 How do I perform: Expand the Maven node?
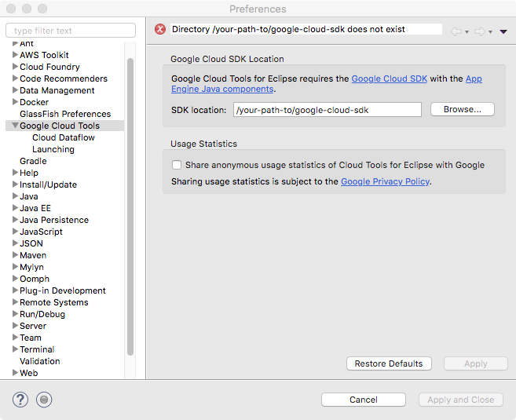click(x=15, y=255)
